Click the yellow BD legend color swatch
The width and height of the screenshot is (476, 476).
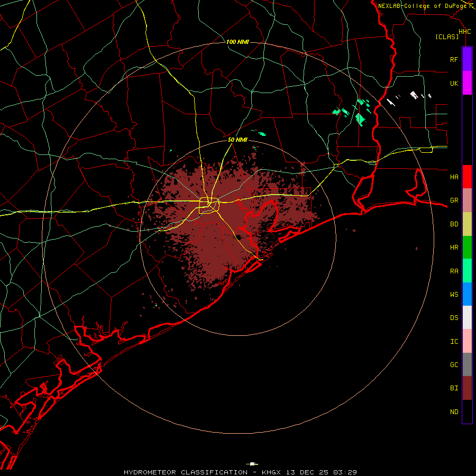point(467,224)
